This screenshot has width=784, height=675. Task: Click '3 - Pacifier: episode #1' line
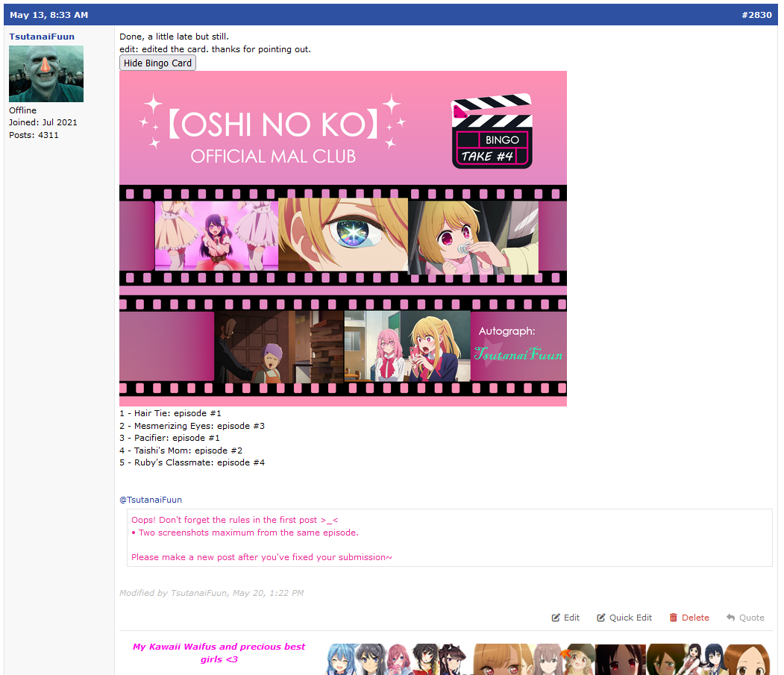(169, 438)
